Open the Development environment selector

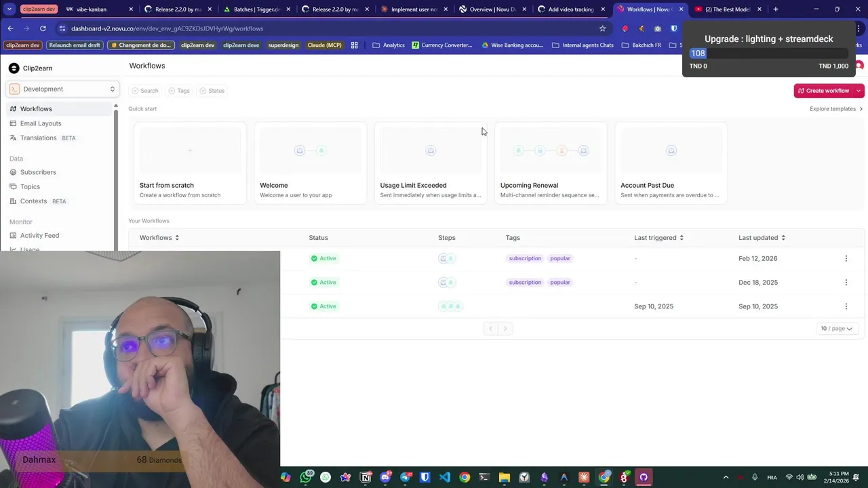pyautogui.click(x=62, y=89)
